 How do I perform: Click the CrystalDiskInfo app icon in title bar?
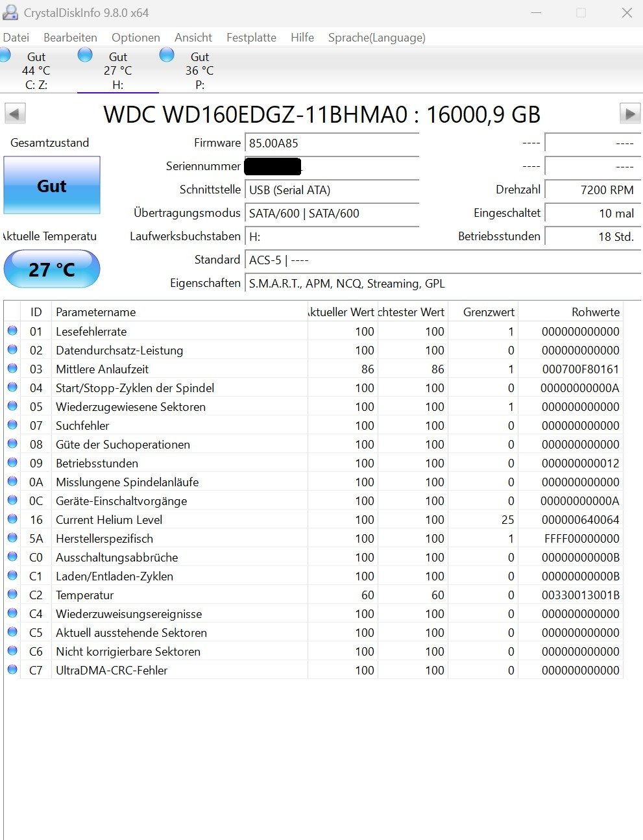[10, 12]
